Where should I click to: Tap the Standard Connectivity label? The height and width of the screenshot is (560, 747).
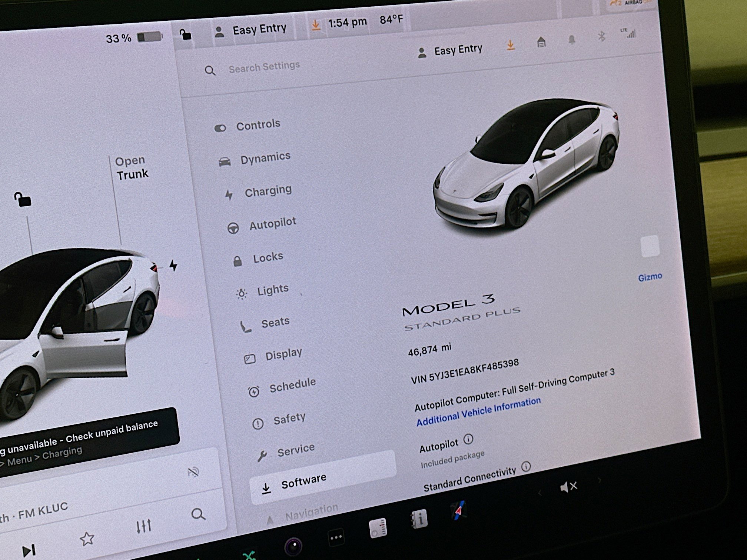469,479
